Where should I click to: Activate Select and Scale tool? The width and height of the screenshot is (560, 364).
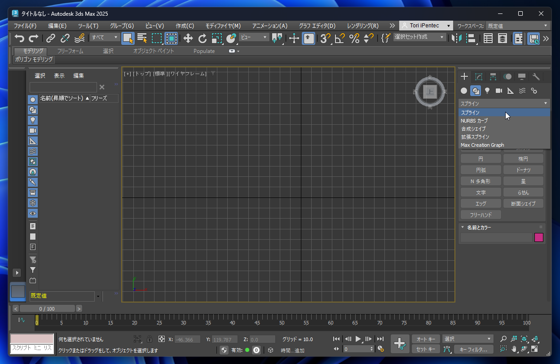click(216, 38)
